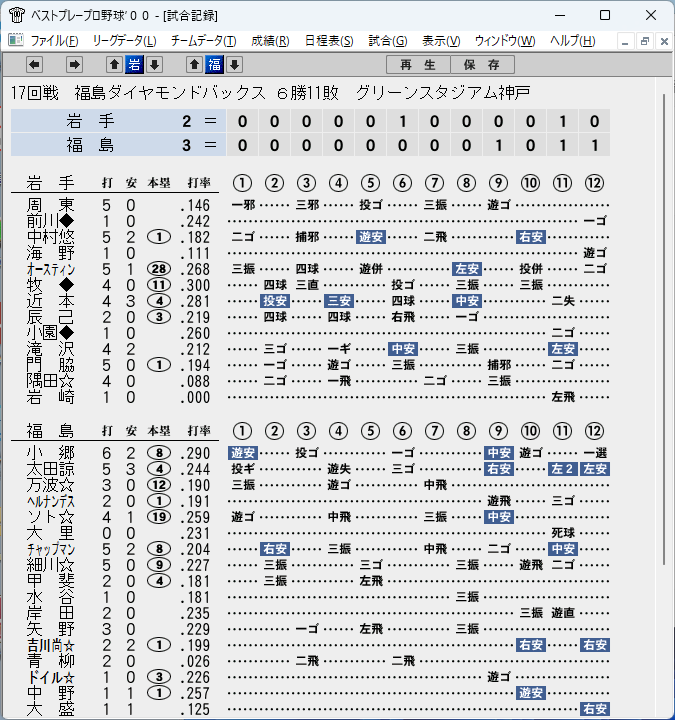Click 太田諒's 左２ double in inning 11
This screenshot has width=675, height=720.
click(x=562, y=469)
